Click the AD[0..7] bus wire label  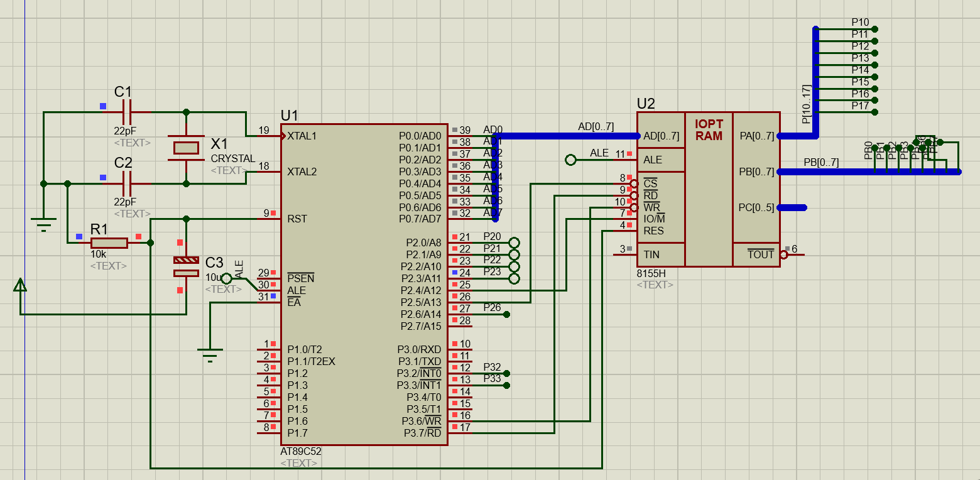[596, 127]
